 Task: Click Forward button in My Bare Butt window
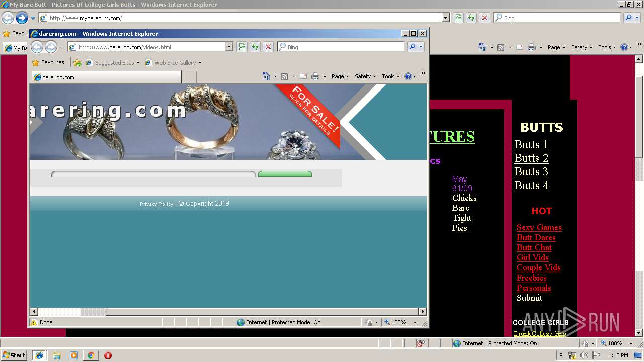[22, 18]
